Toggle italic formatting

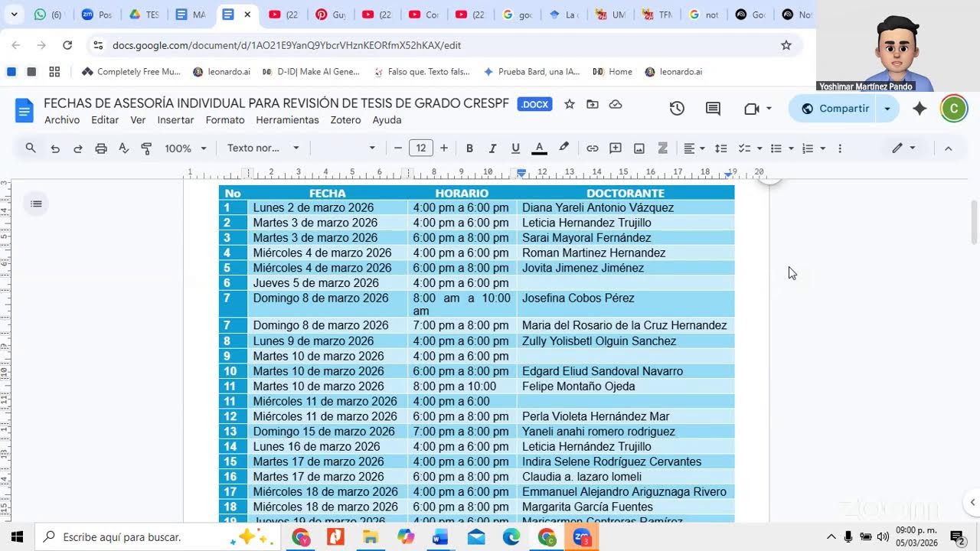492,148
